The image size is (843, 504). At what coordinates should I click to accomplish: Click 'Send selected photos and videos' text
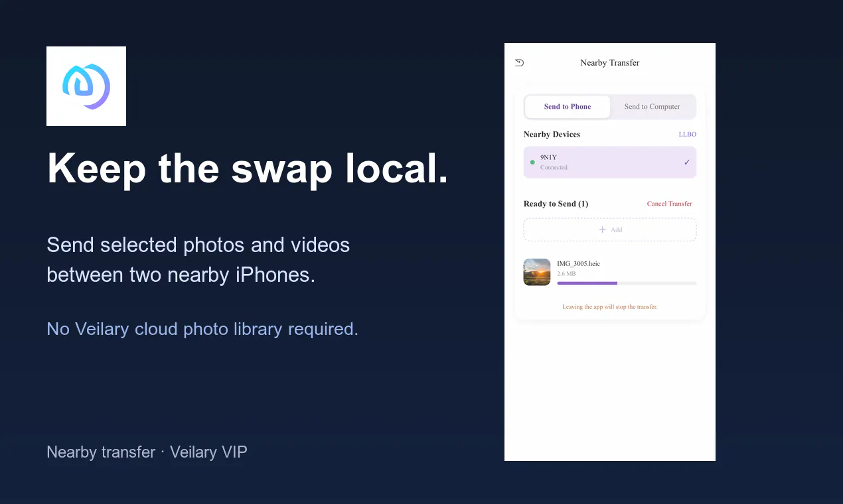(198, 245)
